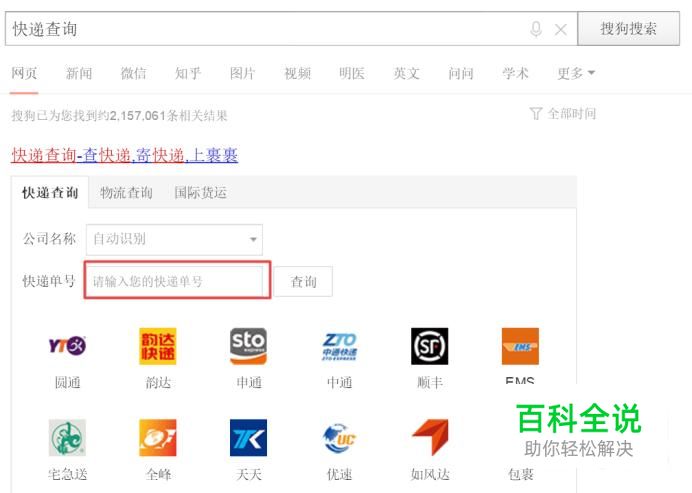Click the microphone voice search icon
Viewport: 692px width, 493px height.
(x=536, y=30)
